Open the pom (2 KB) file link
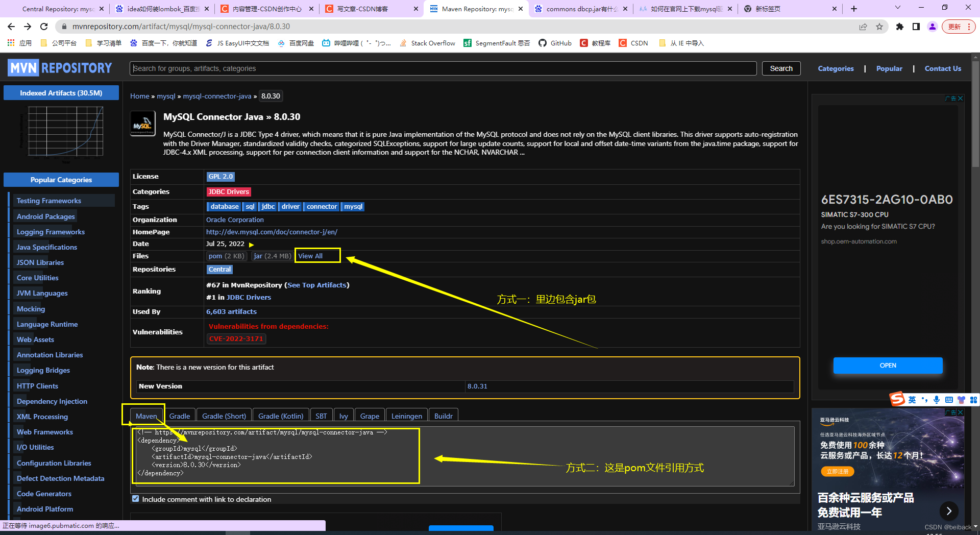 click(x=227, y=256)
